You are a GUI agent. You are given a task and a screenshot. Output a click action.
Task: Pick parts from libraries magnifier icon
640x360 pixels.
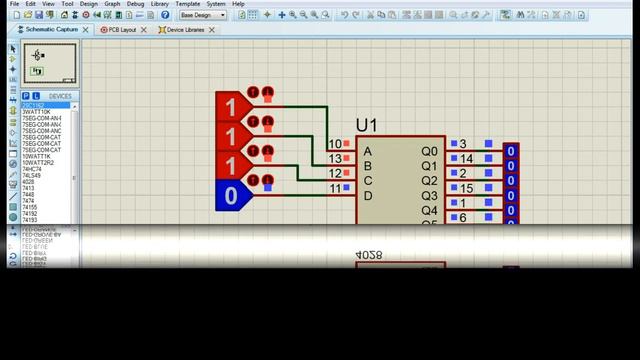coord(453,15)
